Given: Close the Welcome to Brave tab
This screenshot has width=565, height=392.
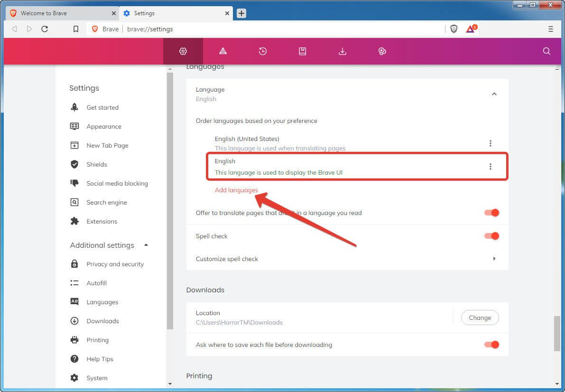Looking at the screenshot, I should [x=114, y=13].
